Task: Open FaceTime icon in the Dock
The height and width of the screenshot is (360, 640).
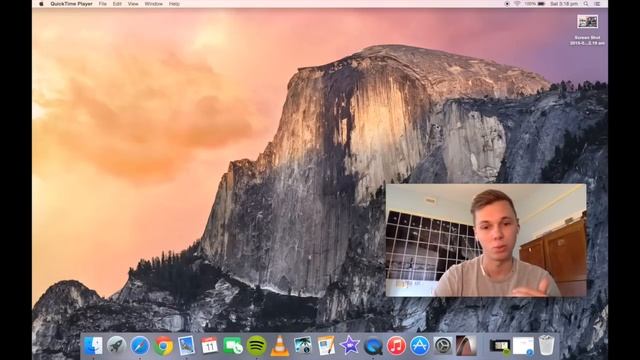Action: (233, 346)
